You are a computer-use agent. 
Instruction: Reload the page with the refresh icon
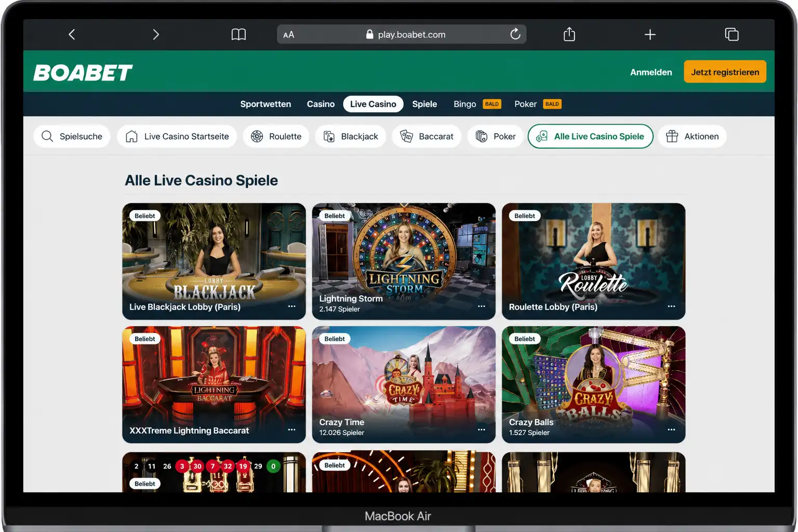click(x=515, y=34)
